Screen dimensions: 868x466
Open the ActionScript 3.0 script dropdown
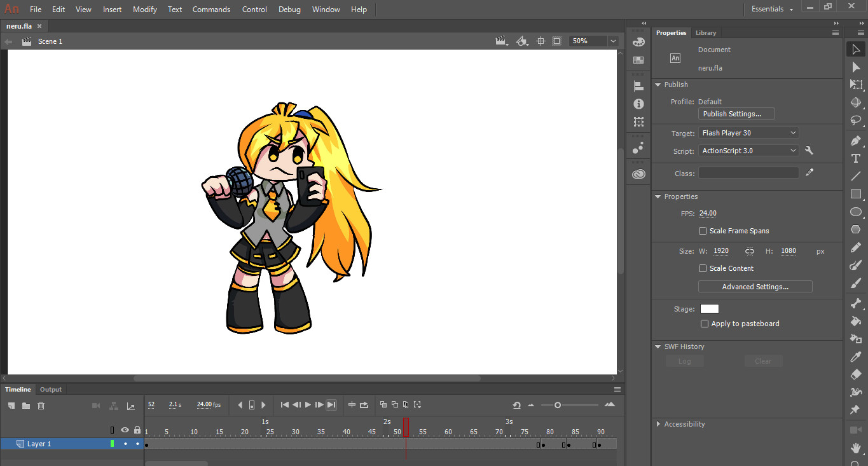[748, 151]
